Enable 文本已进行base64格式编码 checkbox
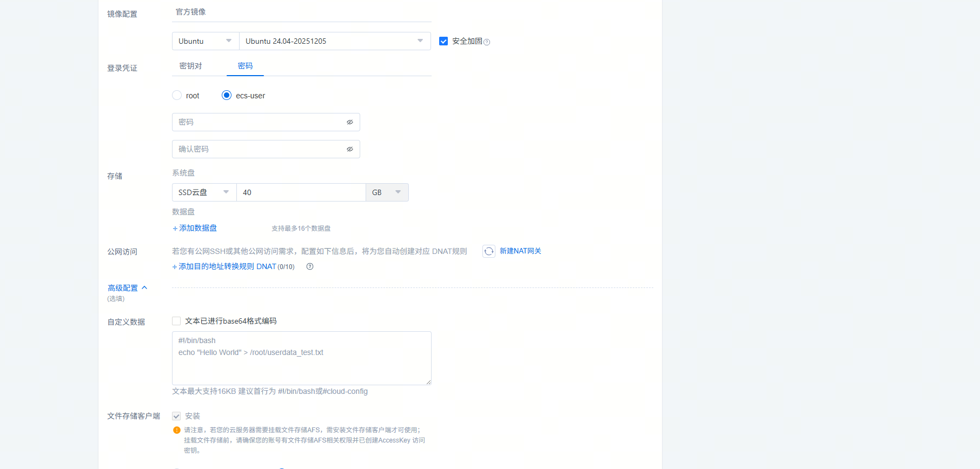 [176, 321]
